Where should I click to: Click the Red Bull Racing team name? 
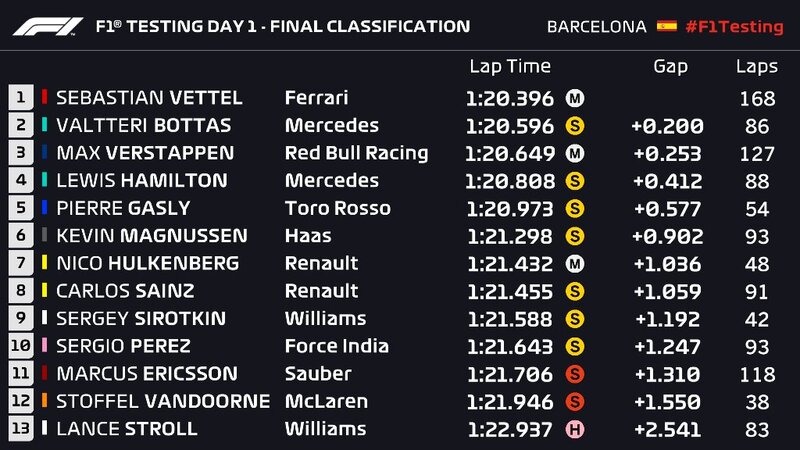[x=356, y=153]
